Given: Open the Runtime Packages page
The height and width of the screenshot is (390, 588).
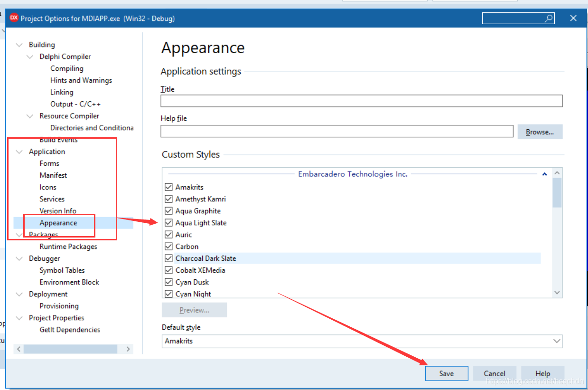Looking at the screenshot, I should 68,246.
